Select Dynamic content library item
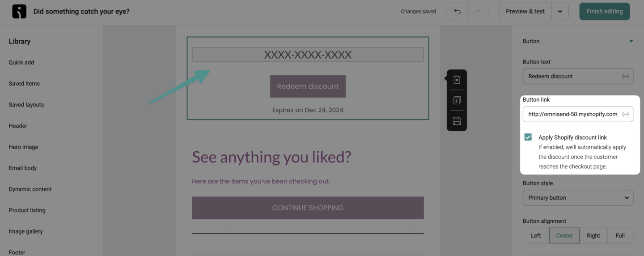Screen dimensions: 644x256 (30, 189)
